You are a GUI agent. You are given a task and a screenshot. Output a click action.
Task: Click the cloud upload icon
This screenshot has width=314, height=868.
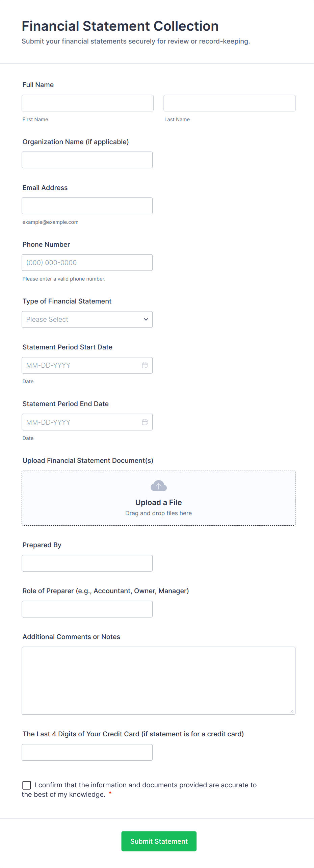[158, 486]
